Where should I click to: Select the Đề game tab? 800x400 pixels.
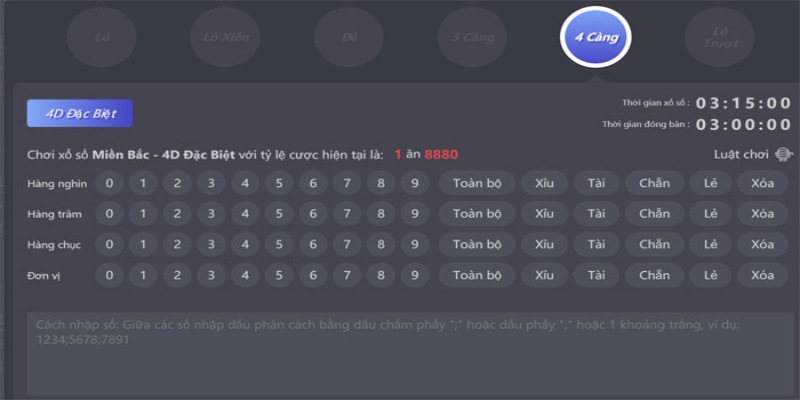click(349, 38)
